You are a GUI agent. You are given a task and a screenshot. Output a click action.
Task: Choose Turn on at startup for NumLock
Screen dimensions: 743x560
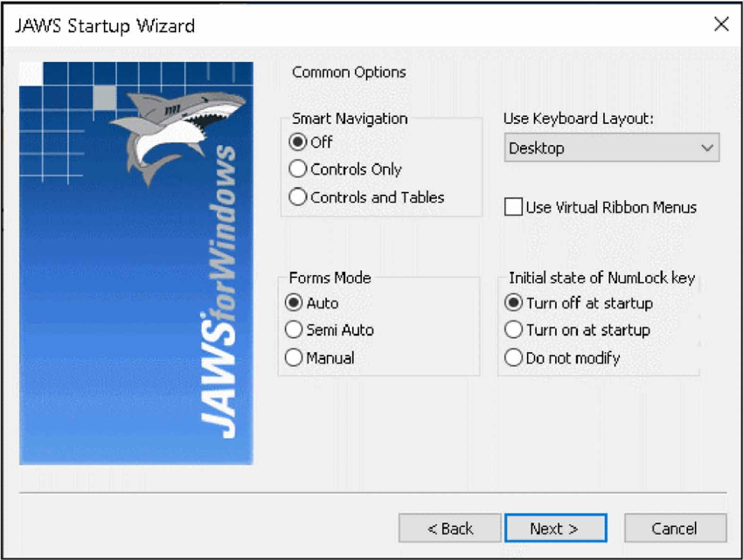pos(514,330)
